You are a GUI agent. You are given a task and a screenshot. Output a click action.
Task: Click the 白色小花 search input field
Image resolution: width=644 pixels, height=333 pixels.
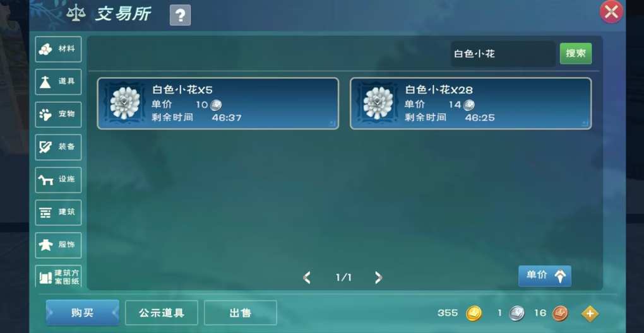click(503, 54)
